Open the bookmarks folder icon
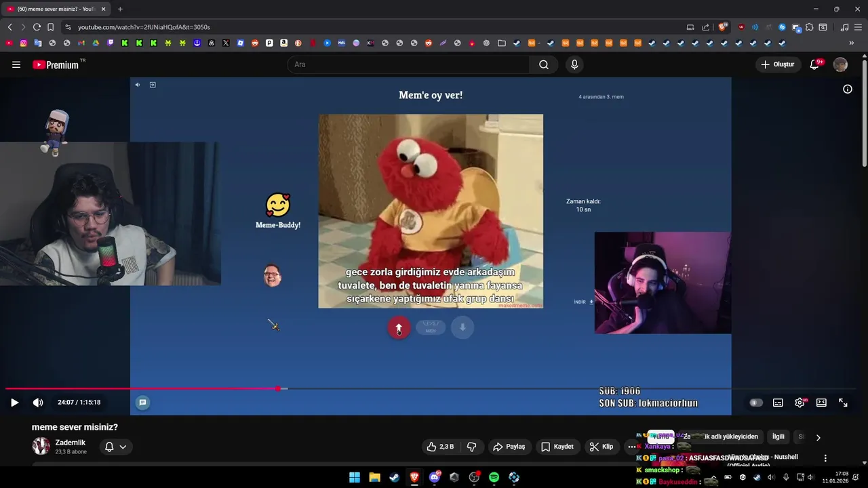 501,43
